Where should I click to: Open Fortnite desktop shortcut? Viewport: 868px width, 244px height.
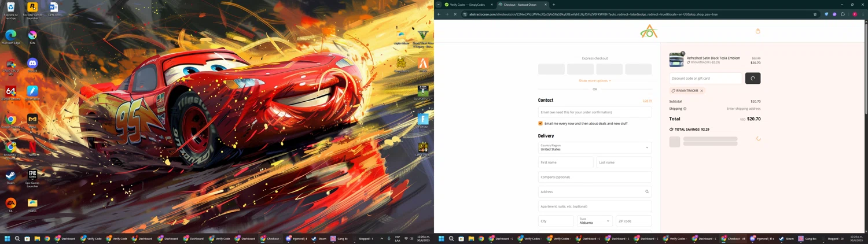tap(423, 121)
